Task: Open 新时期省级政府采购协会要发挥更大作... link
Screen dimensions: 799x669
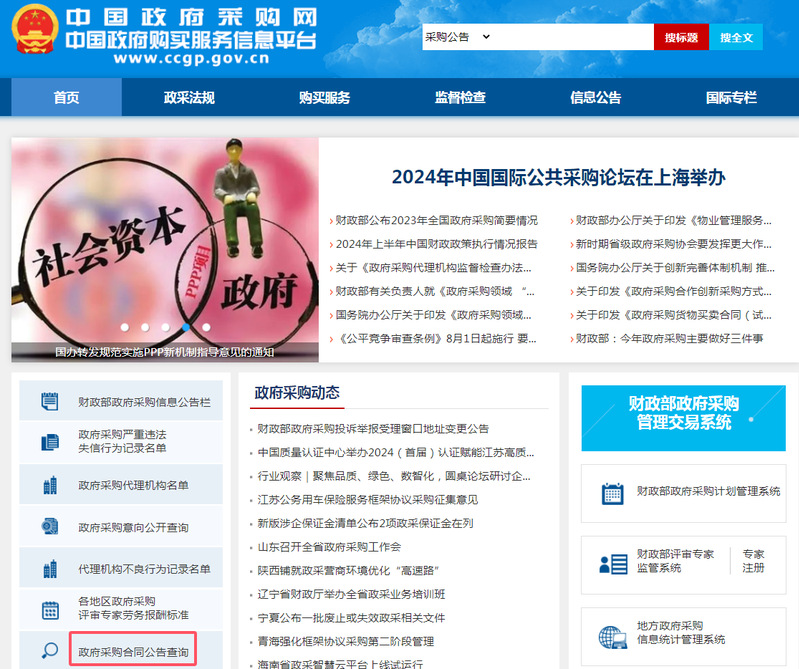Action: (674, 244)
